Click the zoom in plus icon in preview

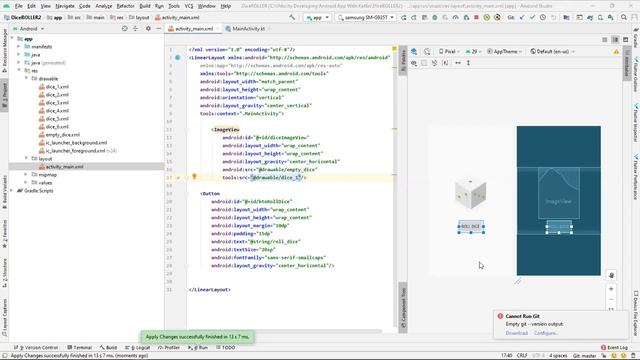[x=611, y=289]
